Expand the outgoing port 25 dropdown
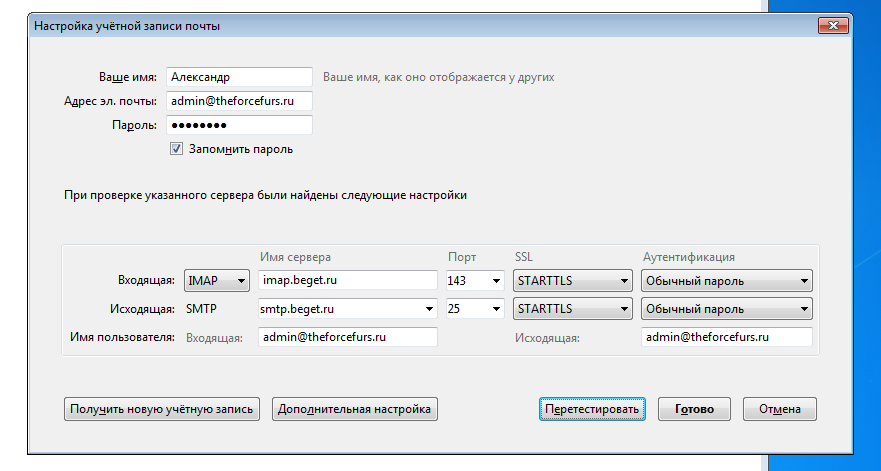Screen dimensions: 881x471 point(496,309)
